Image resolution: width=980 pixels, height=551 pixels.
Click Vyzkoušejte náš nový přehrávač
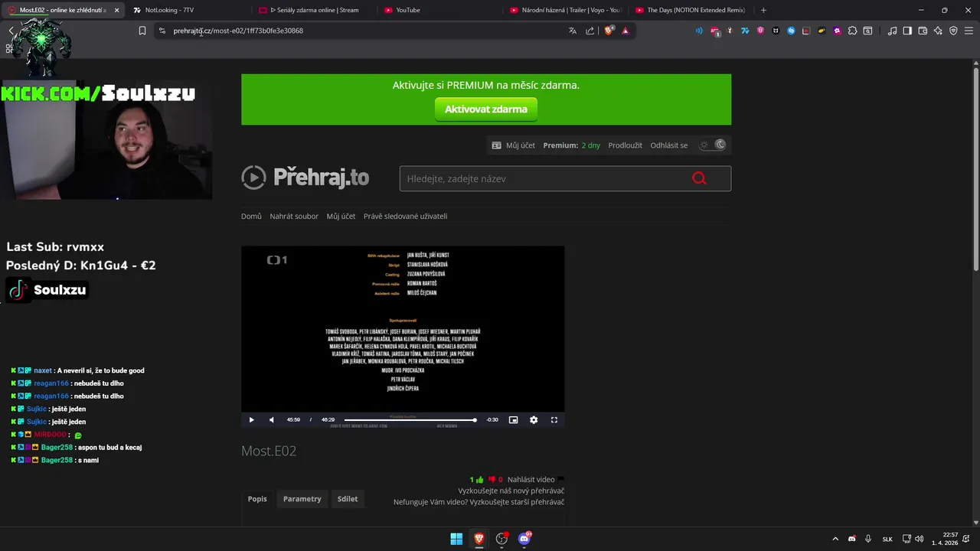(511, 491)
